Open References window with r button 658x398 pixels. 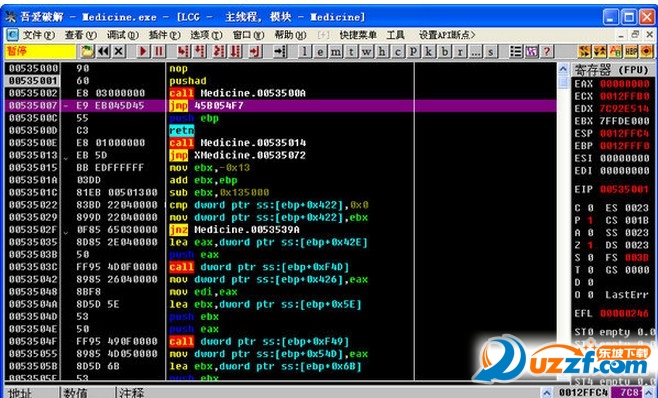(460, 51)
